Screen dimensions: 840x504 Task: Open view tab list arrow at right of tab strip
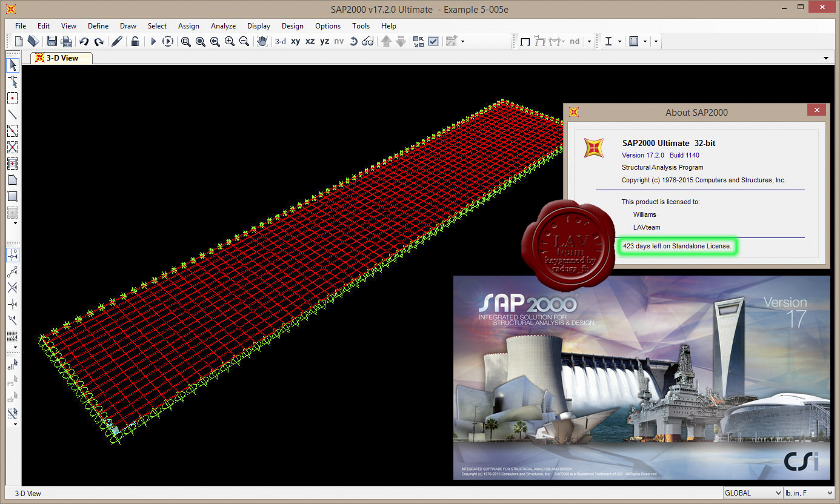click(826, 58)
